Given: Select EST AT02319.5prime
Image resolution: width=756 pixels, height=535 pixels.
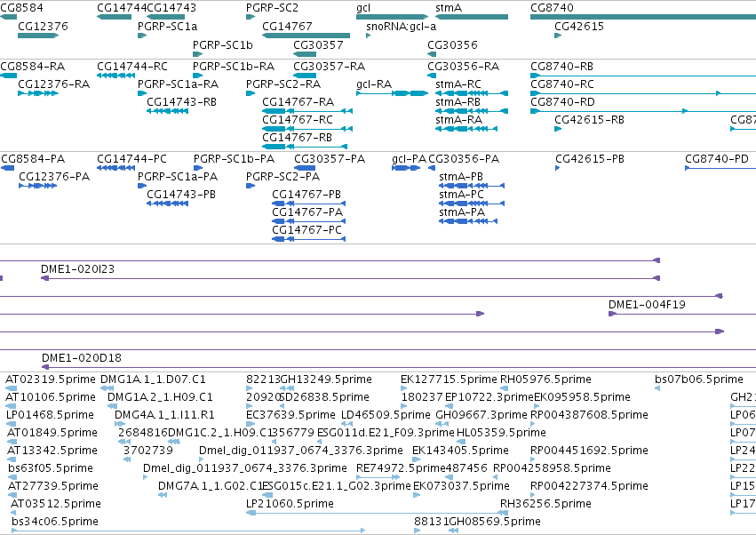Looking at the screenshot, I should pos(51,379).
